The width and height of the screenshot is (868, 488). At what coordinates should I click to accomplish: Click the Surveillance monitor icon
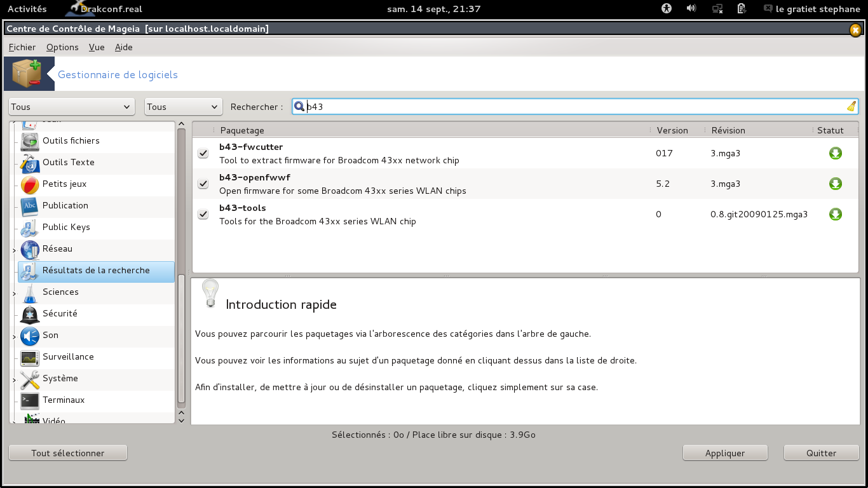tap(30, 357)
